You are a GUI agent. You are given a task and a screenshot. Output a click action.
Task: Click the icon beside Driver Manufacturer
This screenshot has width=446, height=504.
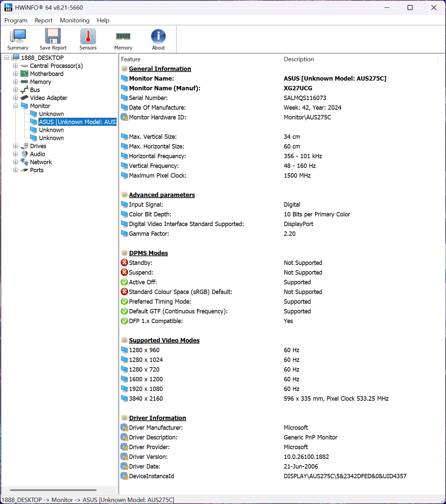[124, 427]
